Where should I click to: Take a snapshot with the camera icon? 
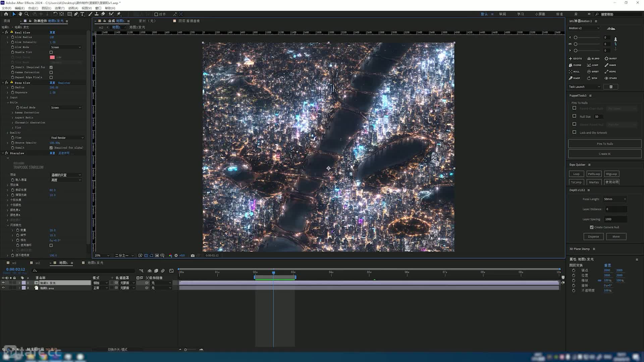pos(193,255)
